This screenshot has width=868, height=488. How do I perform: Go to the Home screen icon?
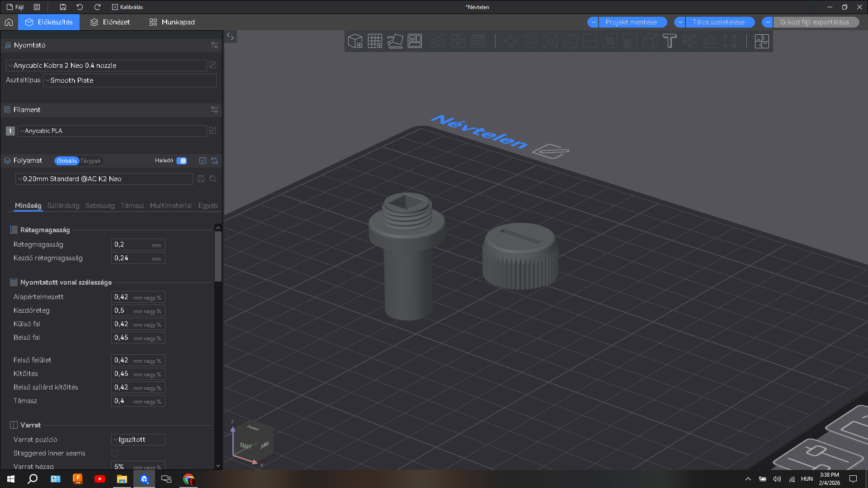[9, 22]
